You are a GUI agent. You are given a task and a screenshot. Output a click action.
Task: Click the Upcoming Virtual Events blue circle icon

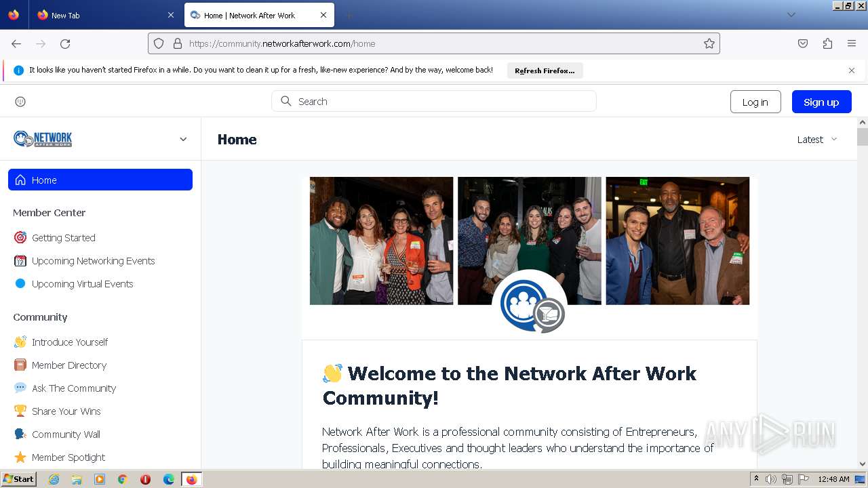(x=20, y=284)
